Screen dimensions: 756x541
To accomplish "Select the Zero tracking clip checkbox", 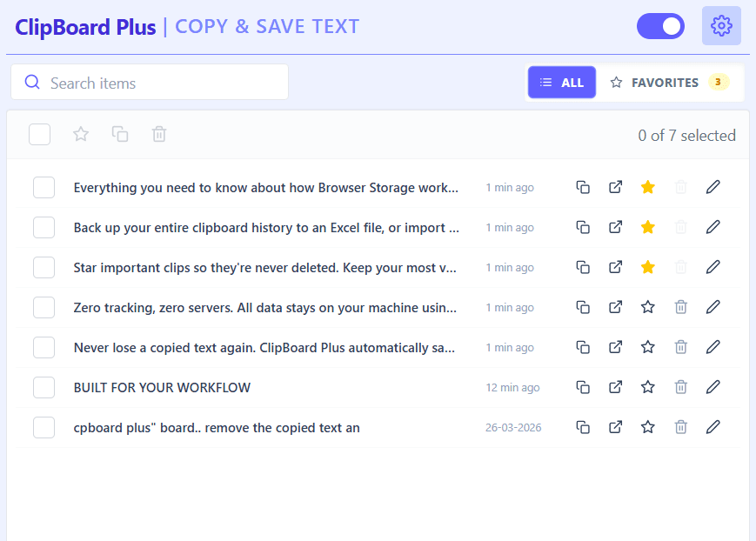I will 43,307.
